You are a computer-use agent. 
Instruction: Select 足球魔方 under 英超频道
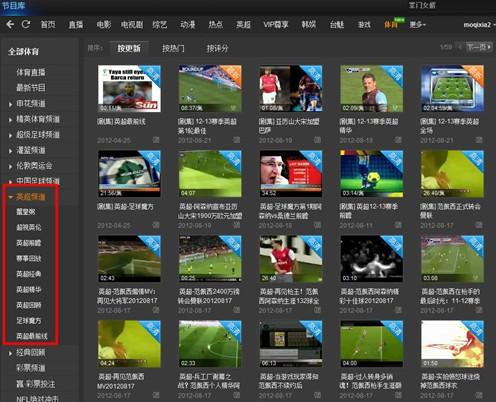point(29,321)
